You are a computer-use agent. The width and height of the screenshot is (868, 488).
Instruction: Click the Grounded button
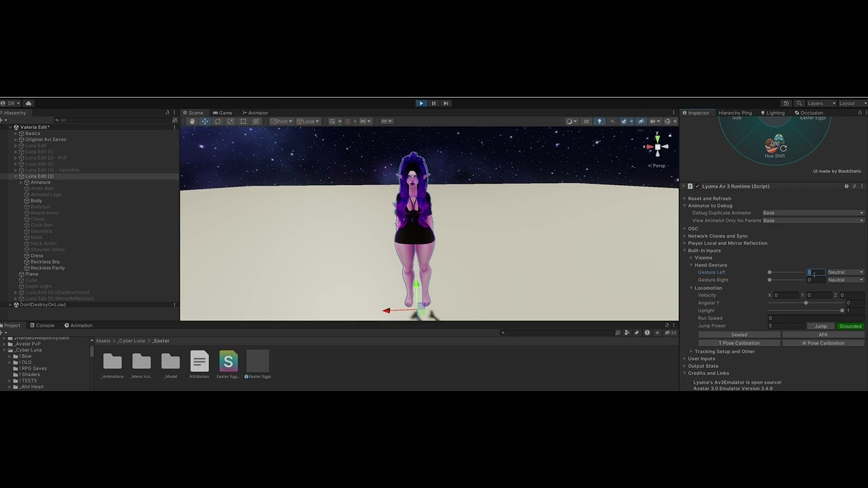850,326
